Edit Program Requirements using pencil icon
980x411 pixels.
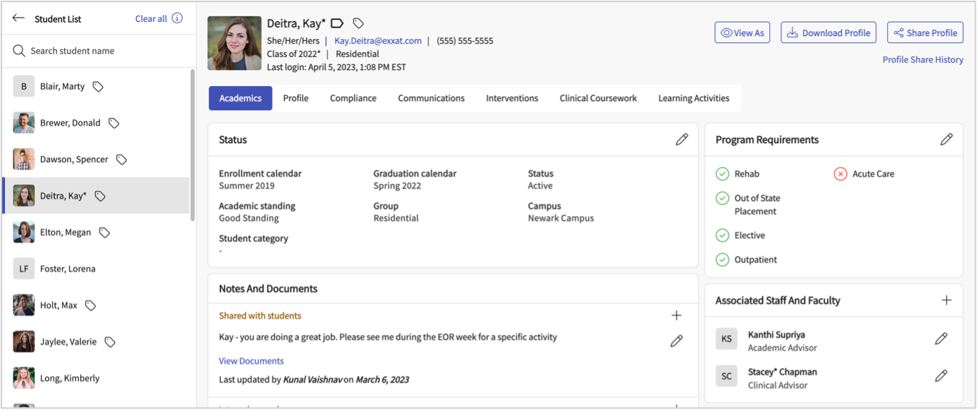946,140
